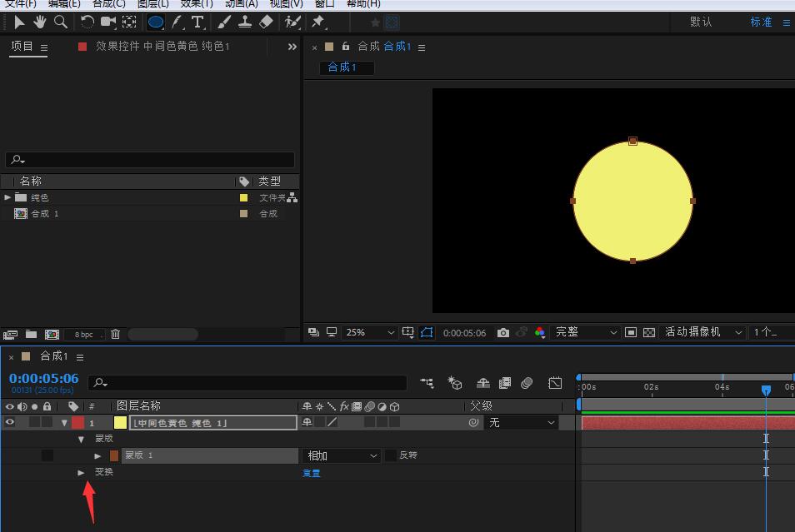Hide layer 1 using eye icon
This screenshot has height=532, width=795.
tap(10, 422)
